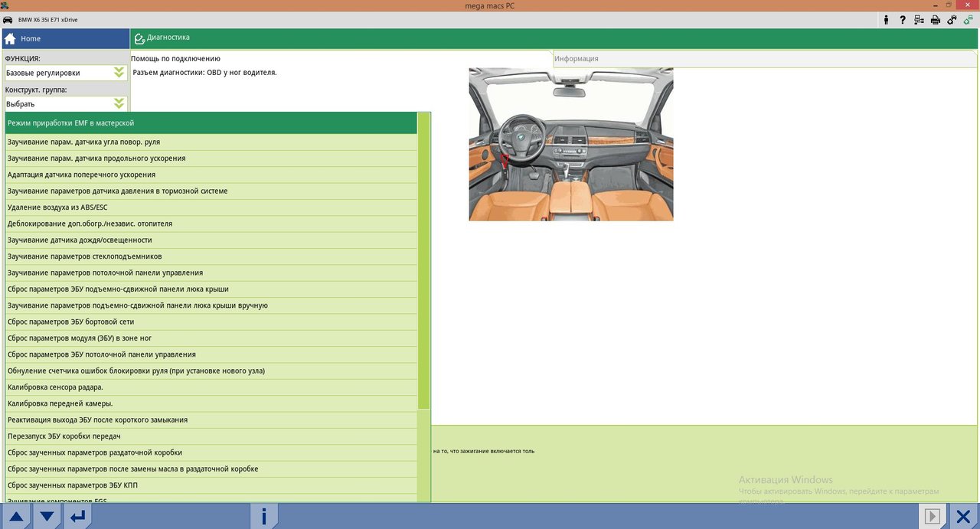Select Сброс параметров ЭБУ бортовой сети

(211, 322)
